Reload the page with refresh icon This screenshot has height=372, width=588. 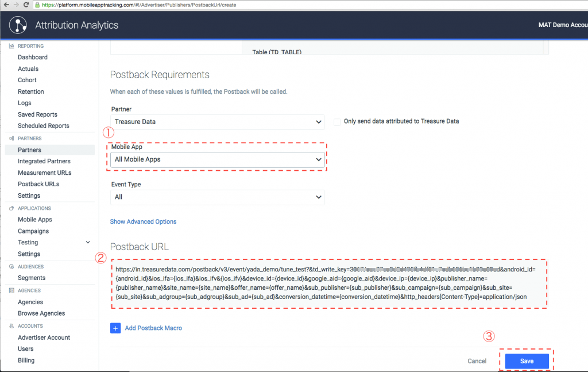click(x=26, y=5)
